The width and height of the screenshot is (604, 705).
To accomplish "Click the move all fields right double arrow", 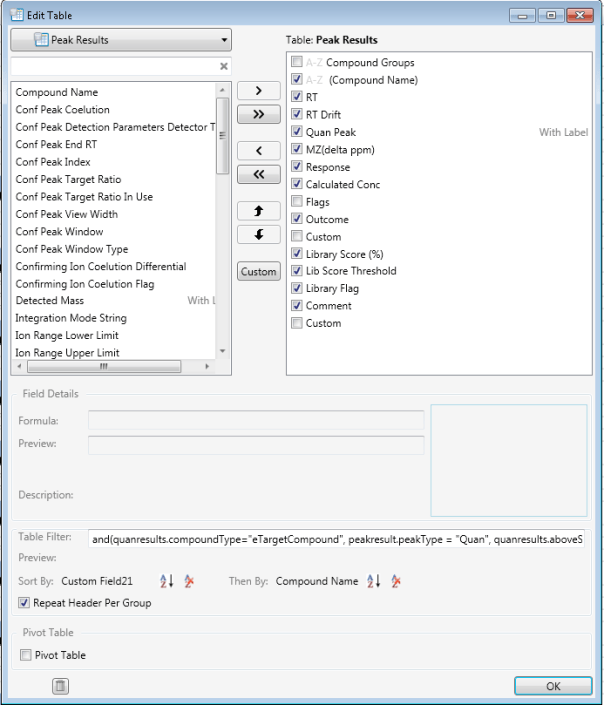I will pyautogui.click(x=259, y=114).
